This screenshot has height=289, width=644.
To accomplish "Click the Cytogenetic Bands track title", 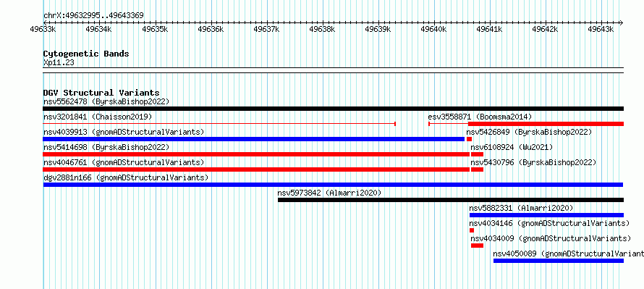I will point(86,54).
